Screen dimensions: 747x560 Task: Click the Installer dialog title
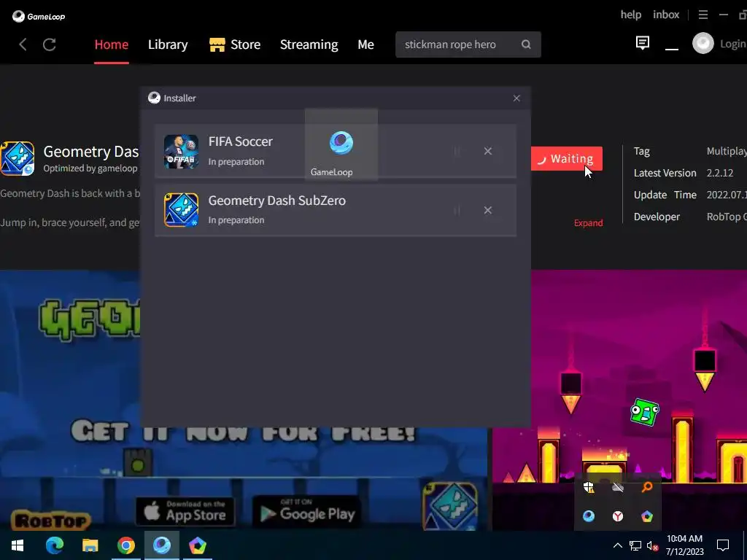[179, 98]
